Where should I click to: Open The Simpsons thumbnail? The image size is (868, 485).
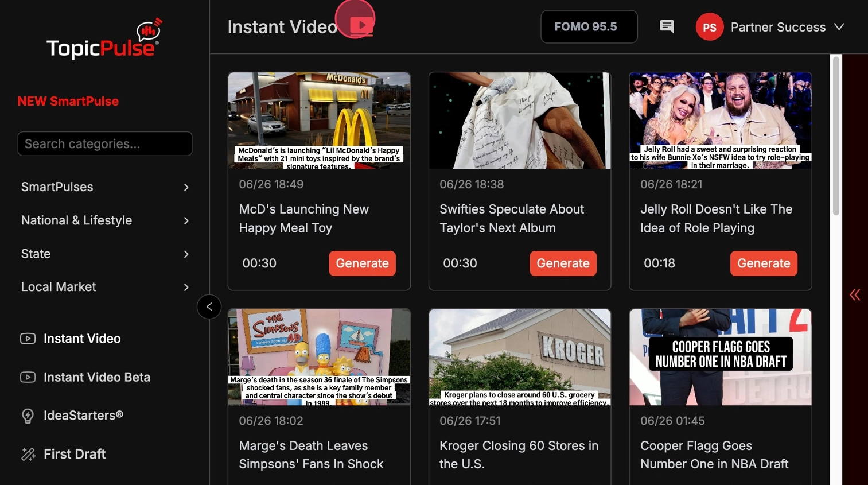319,357
